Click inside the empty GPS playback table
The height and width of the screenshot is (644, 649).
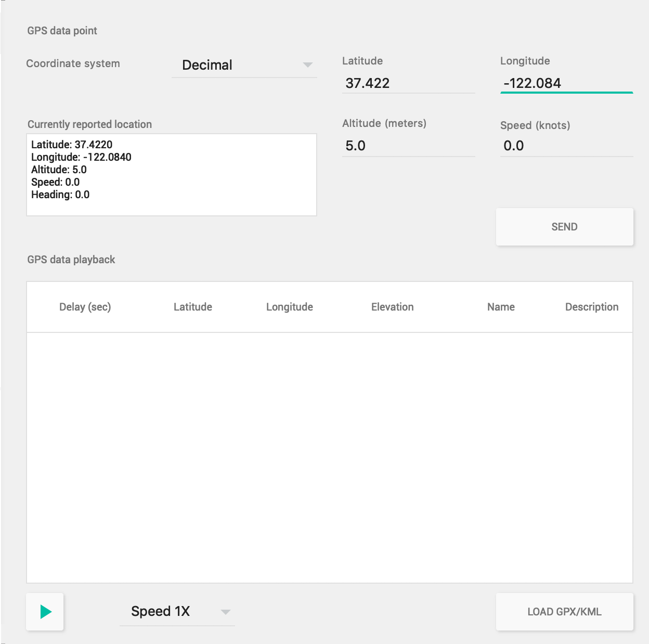coord(329,458)
